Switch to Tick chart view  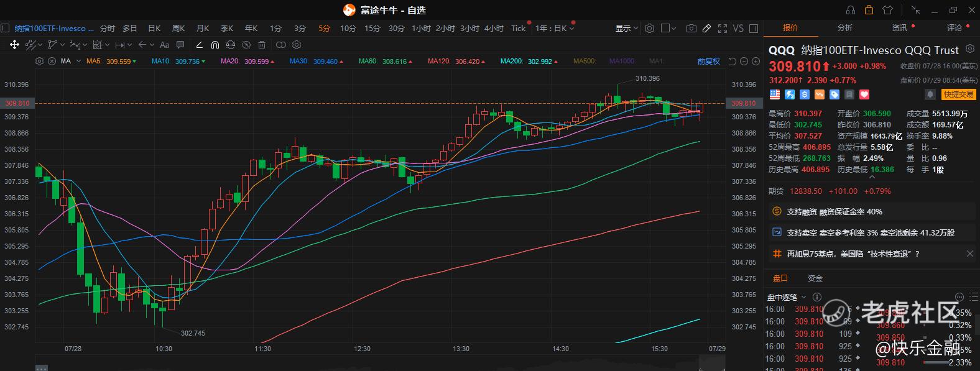519,28
